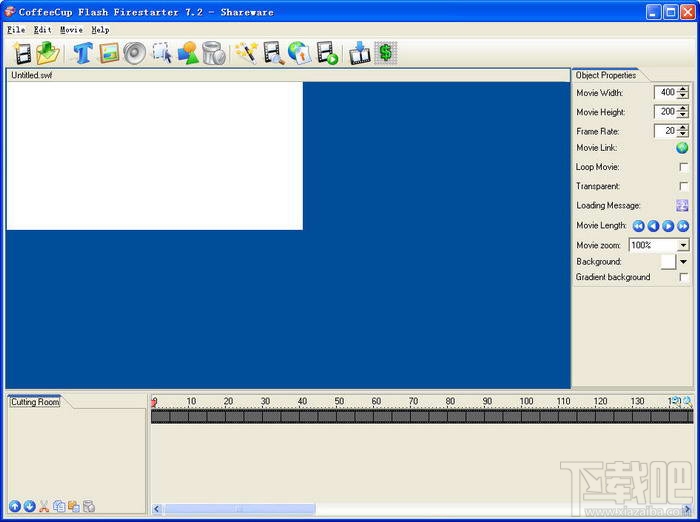Click the timeline scrollbar left arrow

tap(157, 509)
